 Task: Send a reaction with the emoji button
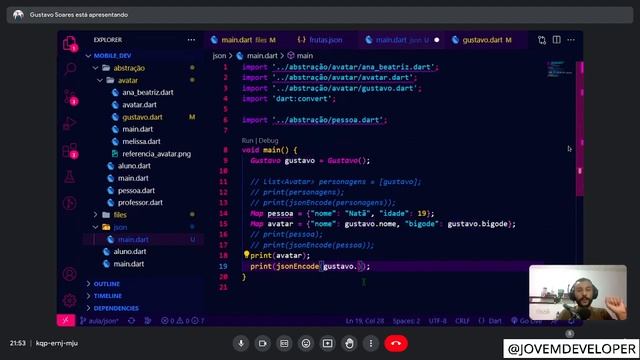click(306, 344)
